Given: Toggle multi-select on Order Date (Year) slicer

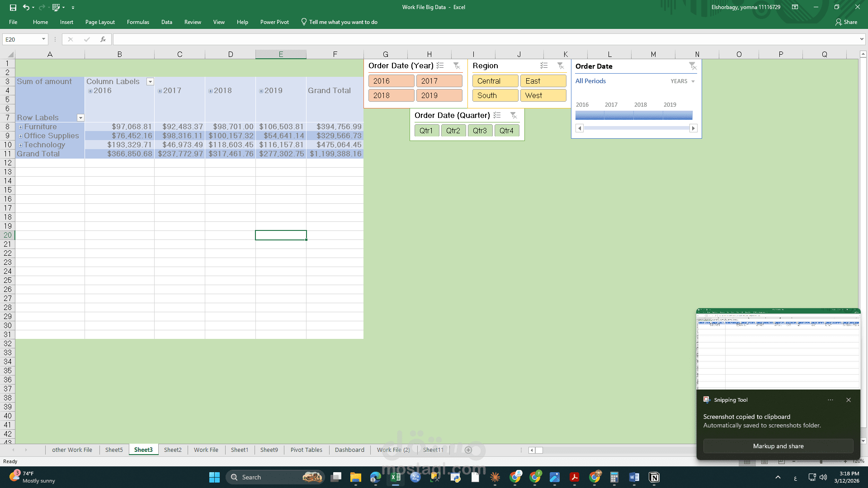Looking at the screenshot, I should [440, 66].
